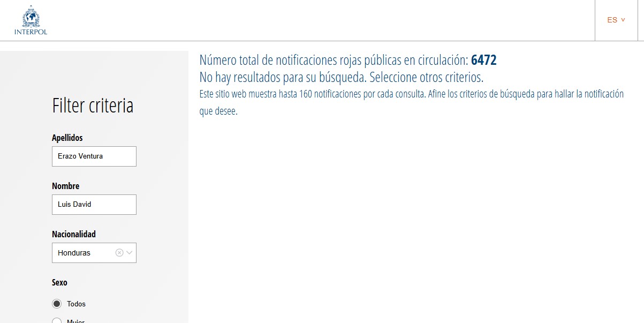
Task: Click the Apellidos field with Erazo Ventura
Action: tap(94, 156)
